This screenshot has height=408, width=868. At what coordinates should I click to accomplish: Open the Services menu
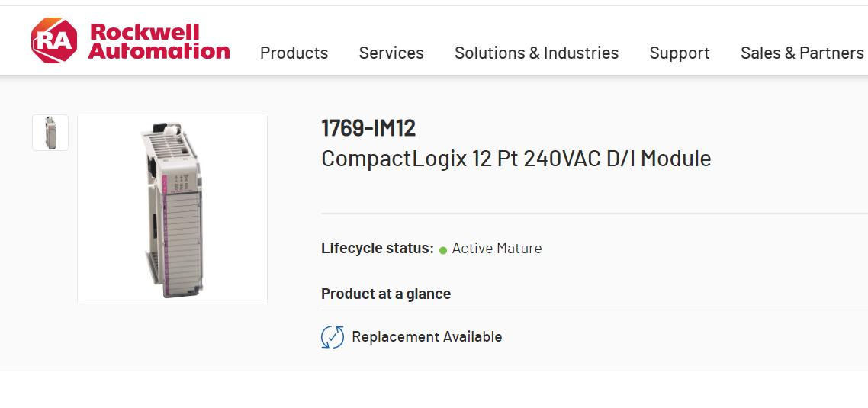[391, 53]
